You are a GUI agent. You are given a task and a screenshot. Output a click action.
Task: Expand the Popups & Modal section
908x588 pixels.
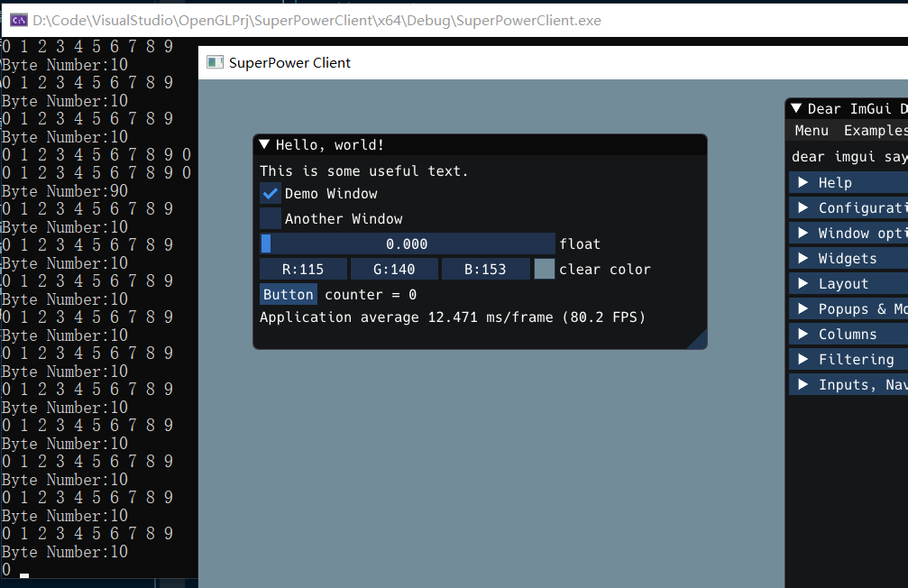tap(848, 308)
